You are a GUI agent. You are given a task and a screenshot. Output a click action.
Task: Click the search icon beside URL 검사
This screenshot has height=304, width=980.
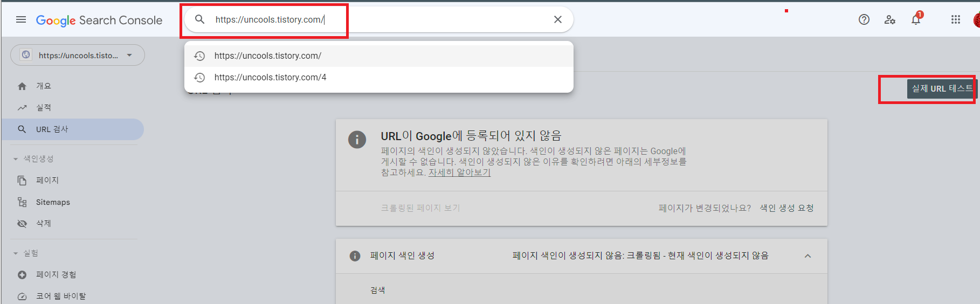(x=22, y=129)
